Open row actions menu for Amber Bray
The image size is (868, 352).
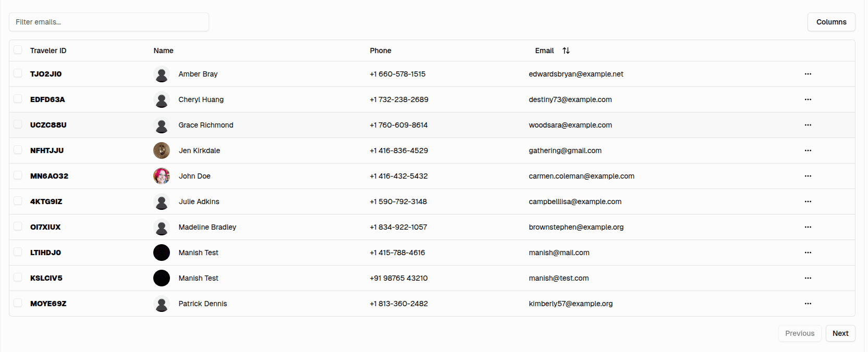tap(808, 74)
